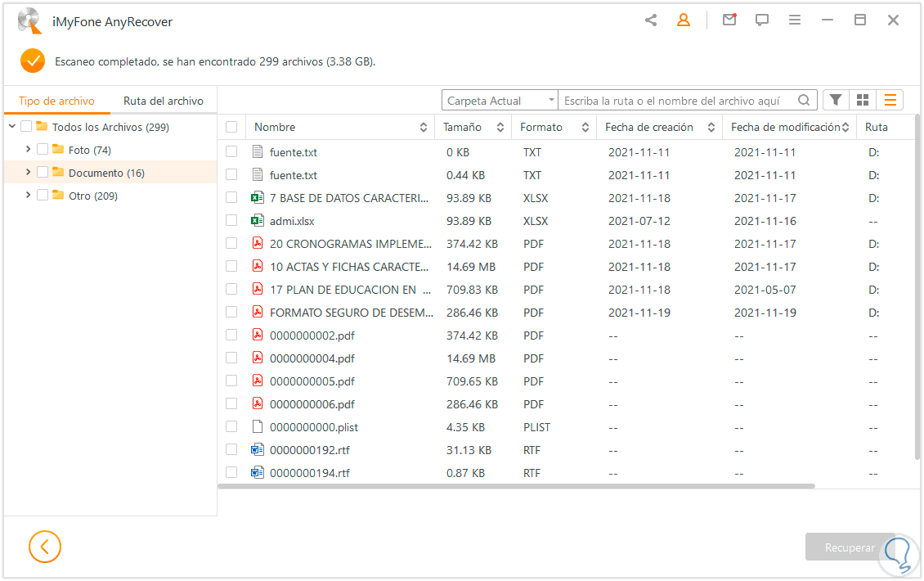Image resolution: width=924 pixels, height=581 pixels.
Task: Click the feedback chat icon
Action: pyautogui.click(x=762, y=20)
